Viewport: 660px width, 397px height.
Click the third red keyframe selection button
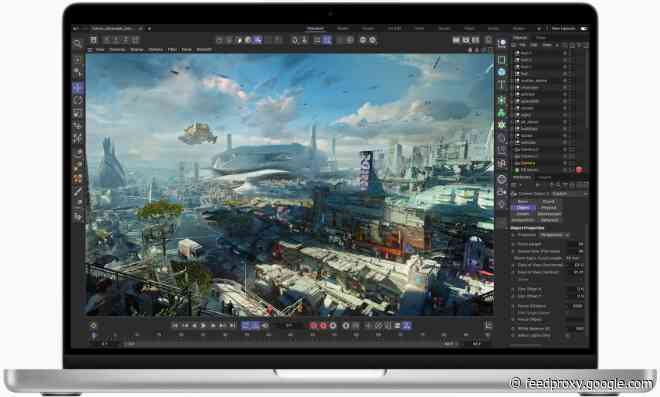[333, 325]
